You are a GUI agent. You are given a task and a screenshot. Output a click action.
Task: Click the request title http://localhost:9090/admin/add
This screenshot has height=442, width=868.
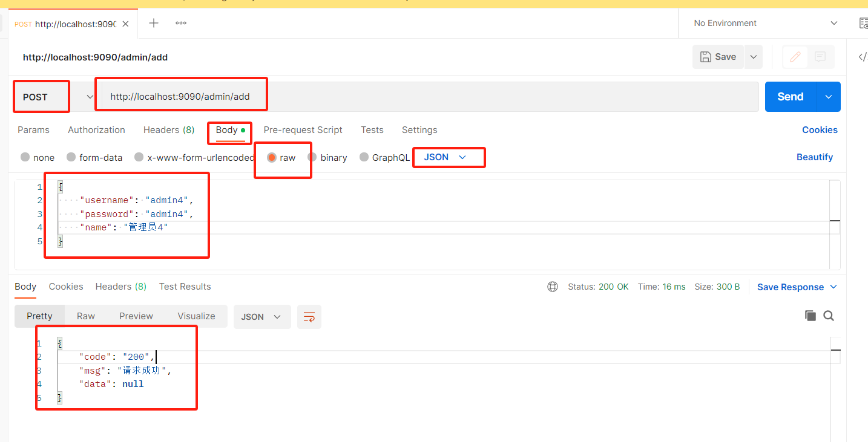pyautogui.click(x=95, y=57)
